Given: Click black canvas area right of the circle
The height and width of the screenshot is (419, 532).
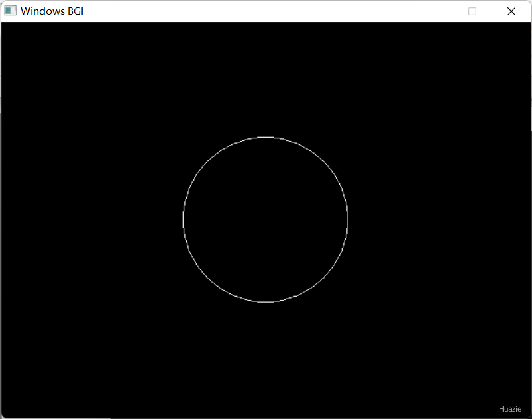Looking at the screenshot, I should (439, 219).
